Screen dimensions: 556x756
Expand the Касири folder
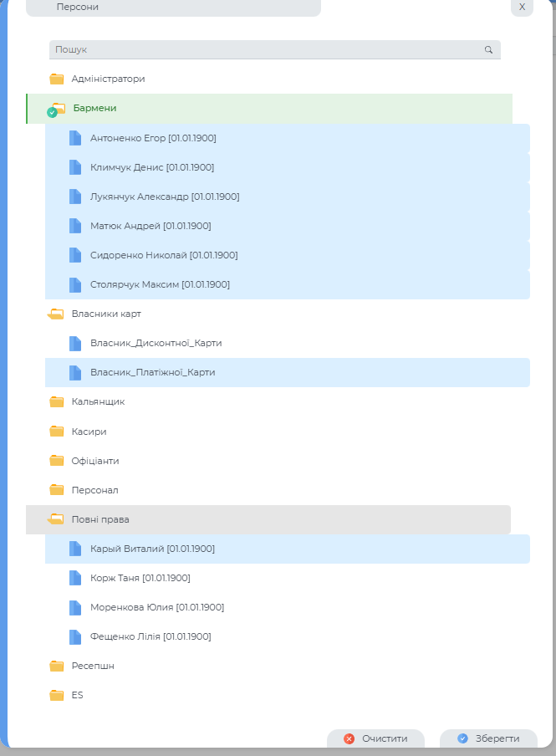click(x=89, y=432)
